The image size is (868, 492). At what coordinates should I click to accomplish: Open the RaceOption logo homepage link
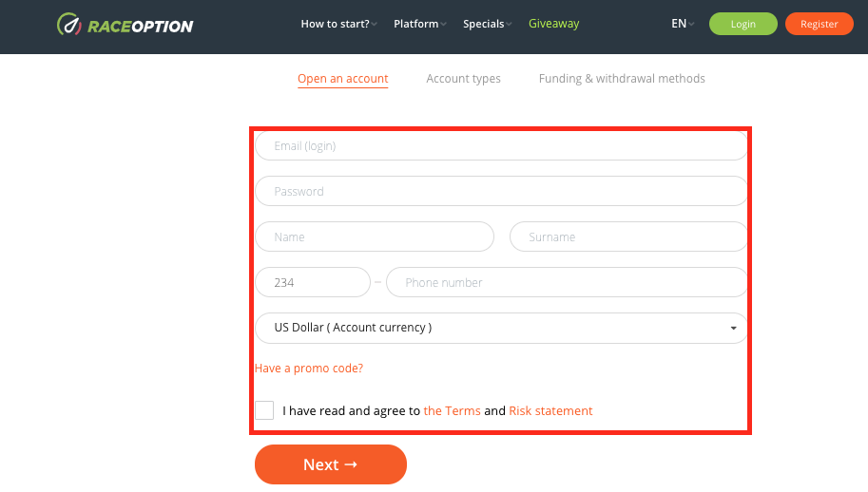click(x=125, y=25)
